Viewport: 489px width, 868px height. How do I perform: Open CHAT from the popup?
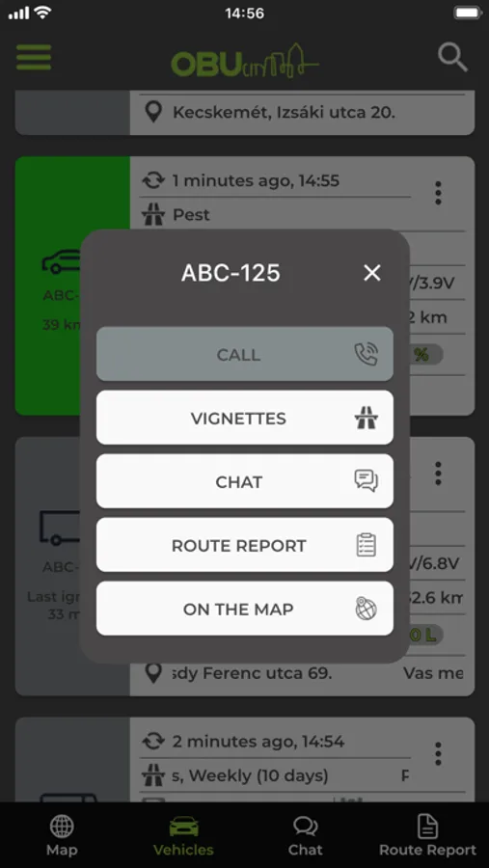click(x=245, y=481)
